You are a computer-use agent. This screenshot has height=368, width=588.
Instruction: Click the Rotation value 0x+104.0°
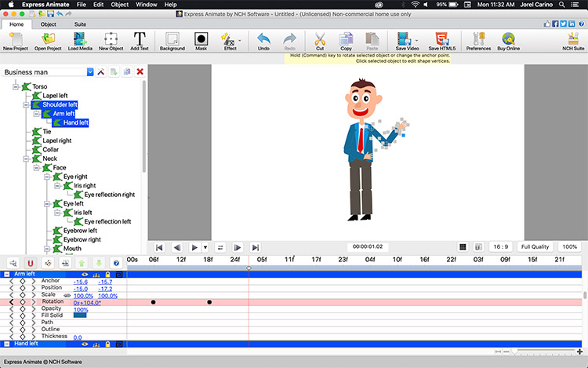(87, 302)
